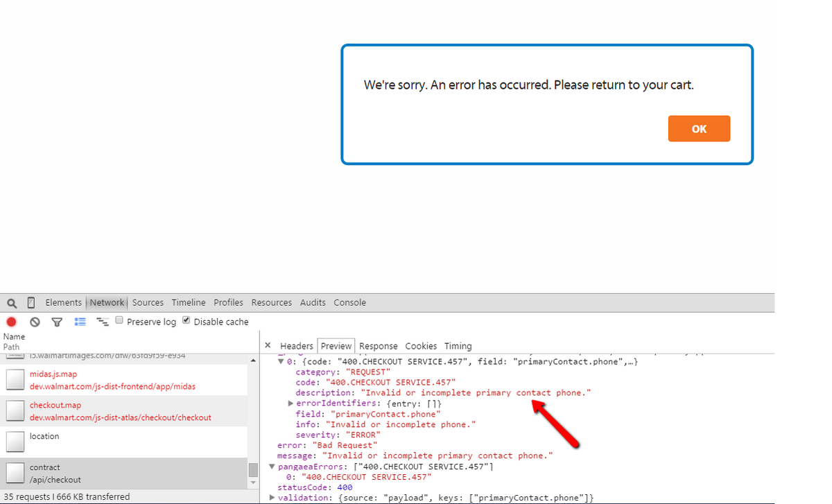This screenshot has width=832, height=504.
Task: Open the Response tab
Action: [x=379, y=345]
